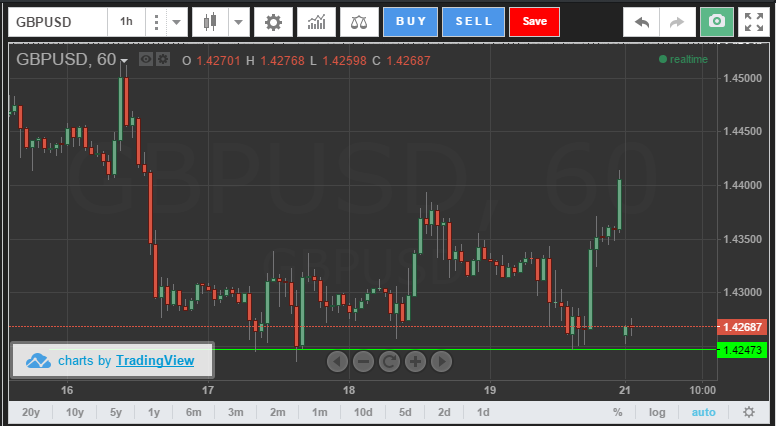Select the 1m date range
Screen dimensions: 776x426
[320, 412]
